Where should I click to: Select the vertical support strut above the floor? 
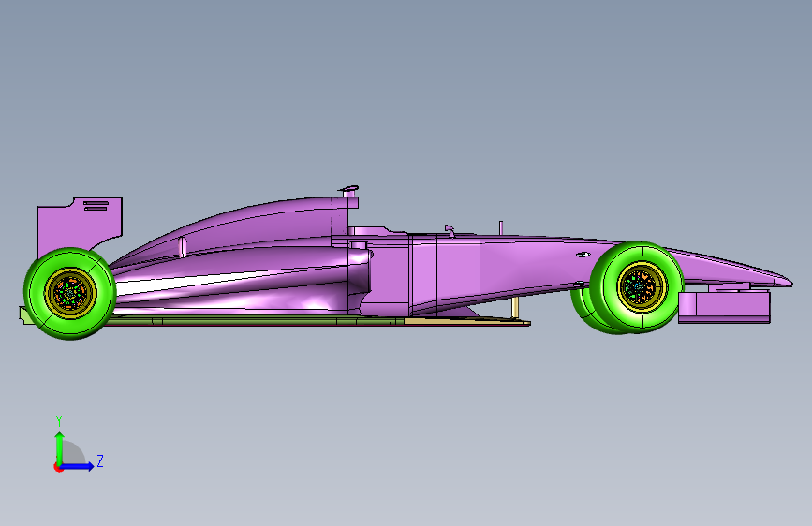[x=515, y=308]
